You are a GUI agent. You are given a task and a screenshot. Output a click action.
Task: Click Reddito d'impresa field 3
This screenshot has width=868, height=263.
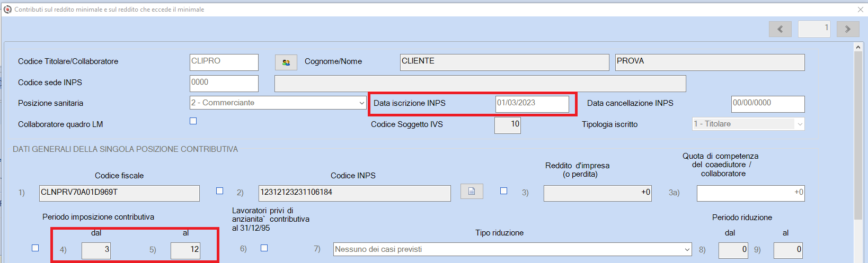pos(598,193)
